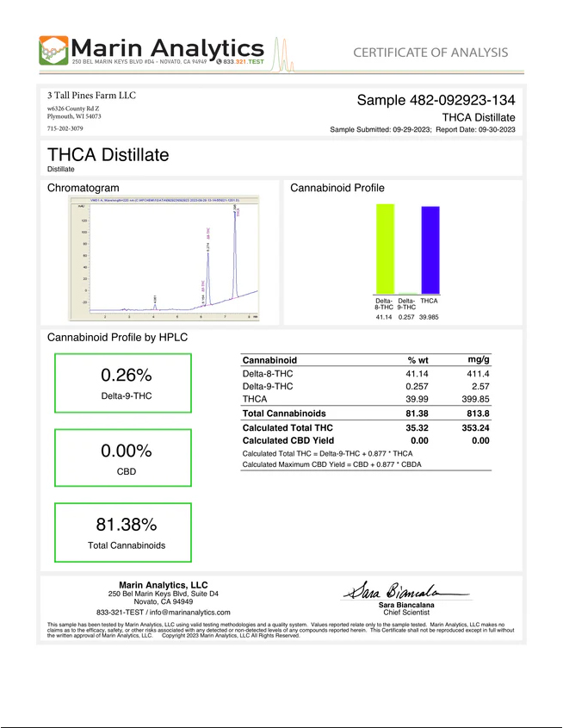Click the Sample 482-092923-134 heading
This screenshot has width=563, height=728.
436,101
